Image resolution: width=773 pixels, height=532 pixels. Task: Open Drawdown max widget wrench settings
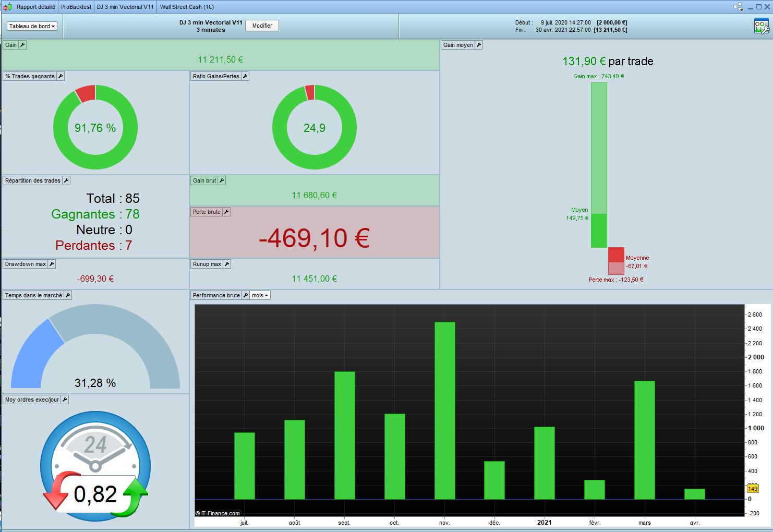[52, 264]
